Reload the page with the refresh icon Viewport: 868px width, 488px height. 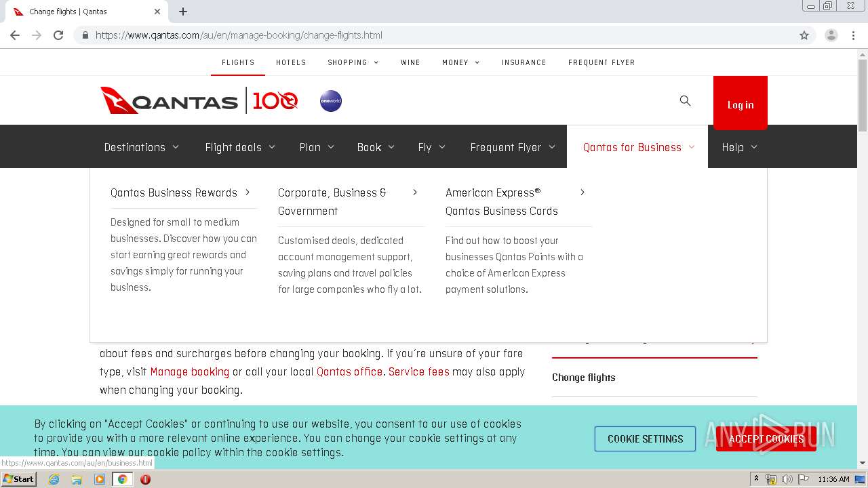point(58,35)
